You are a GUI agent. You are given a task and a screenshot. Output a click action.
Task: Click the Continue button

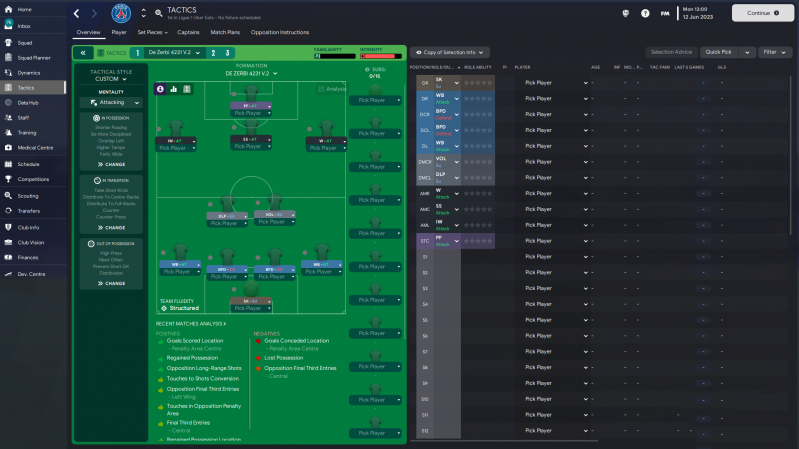[763, 13]
